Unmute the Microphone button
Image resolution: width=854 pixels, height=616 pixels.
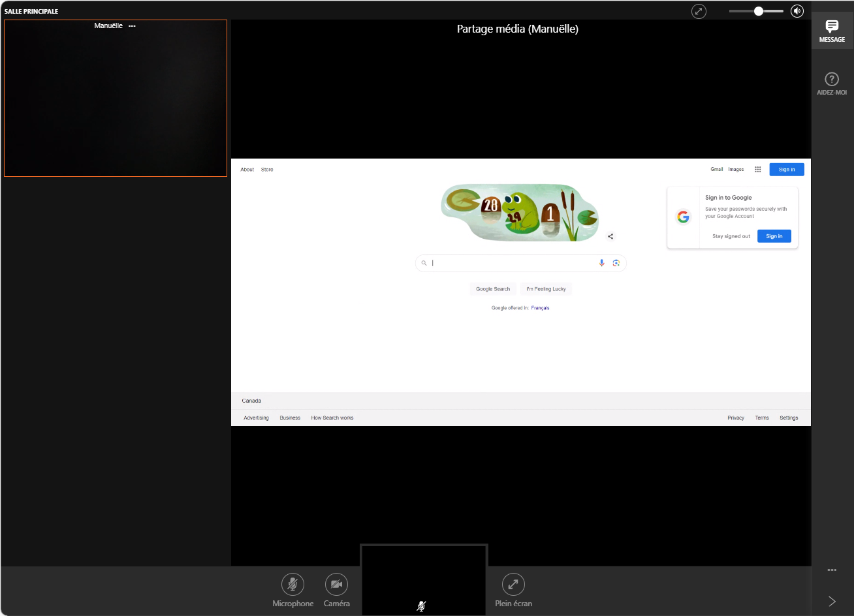293,584
